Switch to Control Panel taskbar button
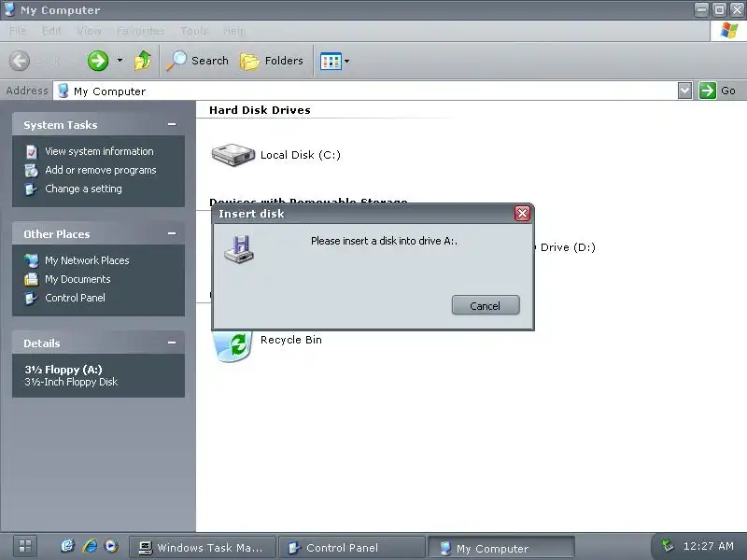Screen dimensions: 747x560 352,548
